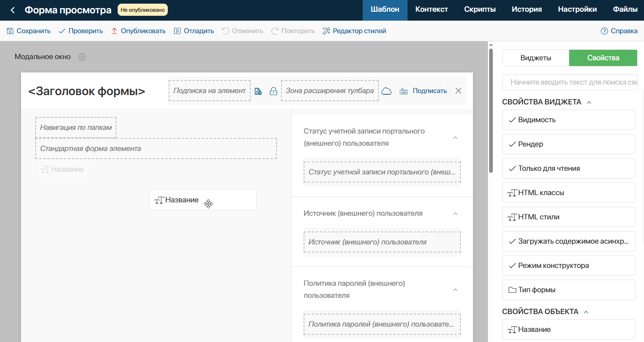Select HTML классы property
Screen dimensions: 644x342
pos(569,193)
